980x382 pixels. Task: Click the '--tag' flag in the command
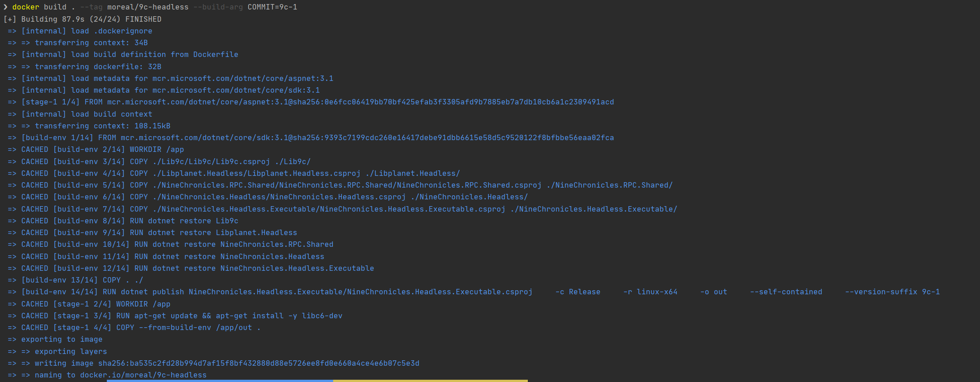(x=91, y=7)
